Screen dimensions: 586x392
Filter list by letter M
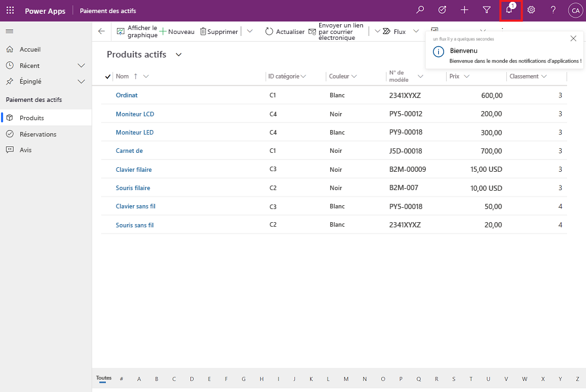[x=345, y=379]
